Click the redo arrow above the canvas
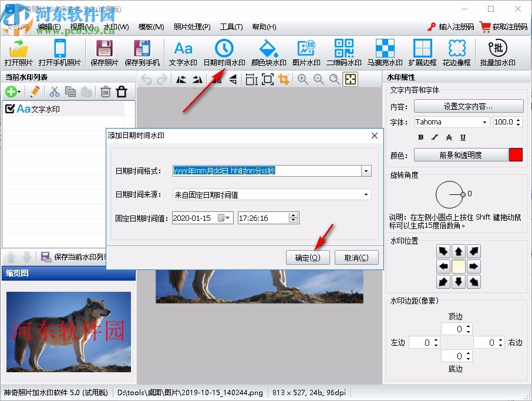 [x=162, y=79]
